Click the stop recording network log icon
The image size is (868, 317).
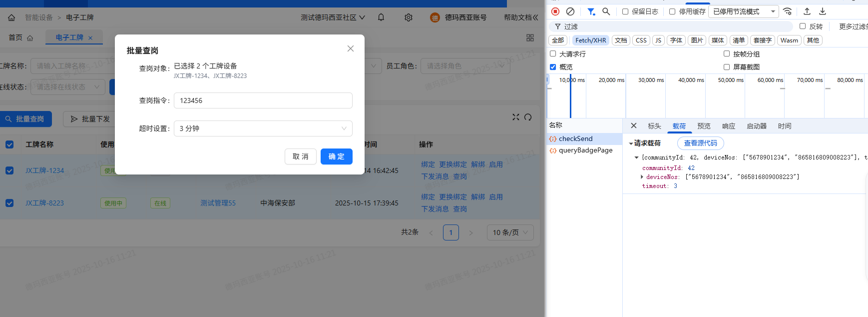tap(555, 11)
